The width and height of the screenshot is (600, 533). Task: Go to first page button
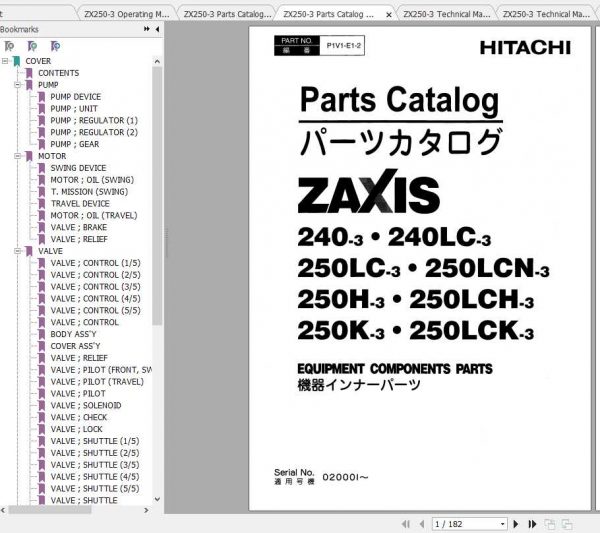click(406, 524)
